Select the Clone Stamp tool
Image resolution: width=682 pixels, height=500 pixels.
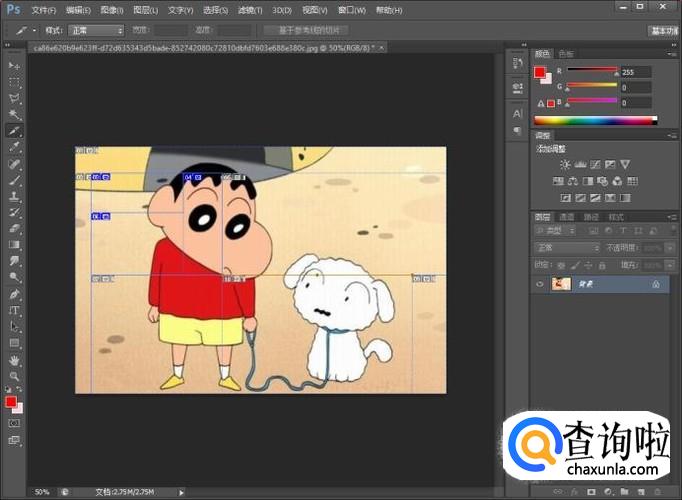(x=14, y=196)
